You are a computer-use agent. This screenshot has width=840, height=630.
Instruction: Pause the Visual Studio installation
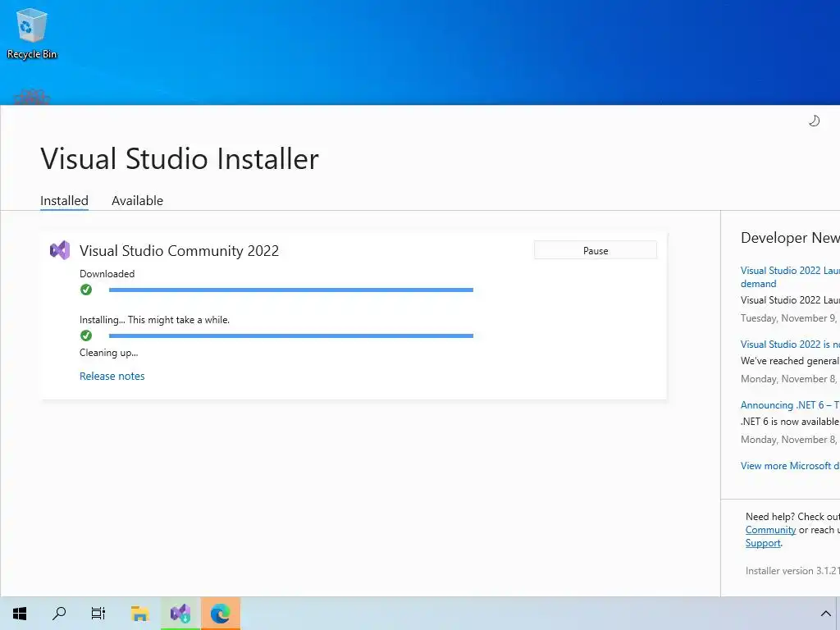596,250
